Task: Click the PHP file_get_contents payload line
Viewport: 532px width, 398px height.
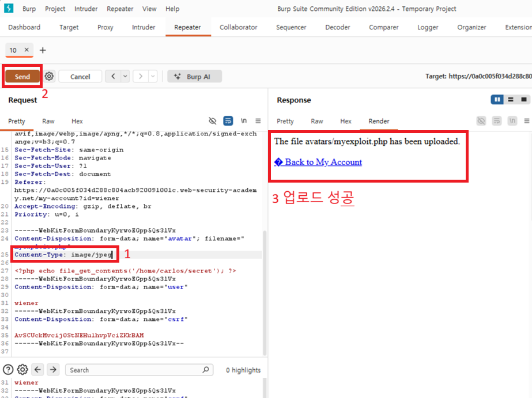Action: [125, 271]
